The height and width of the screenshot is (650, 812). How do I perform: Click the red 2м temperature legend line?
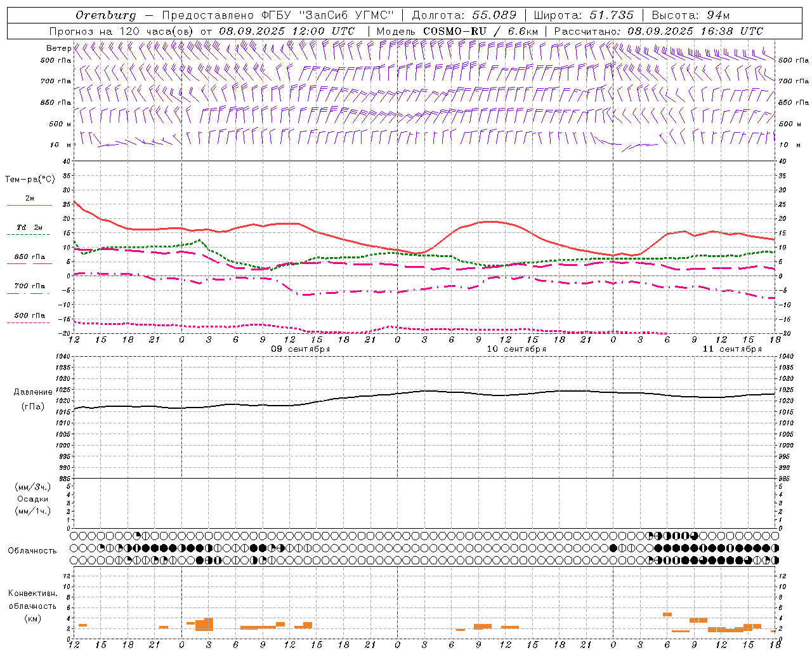[29, 205]
